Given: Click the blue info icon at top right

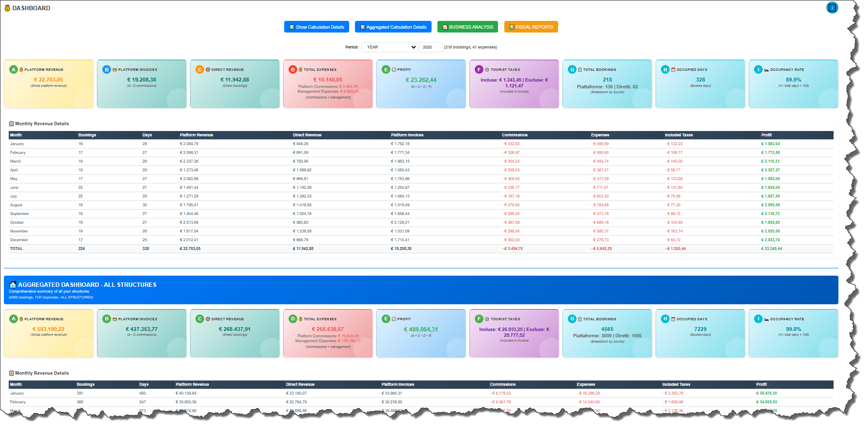Looking at the screenshot, I should [x=832, y=8].
